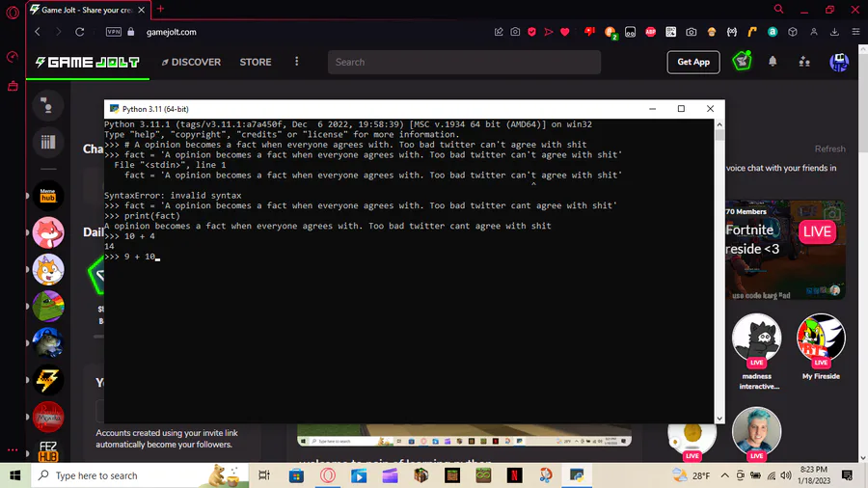The image size is (868, 488).
Task: Focus the Game Jolt Search field
Action: click(x=464, y=62)
